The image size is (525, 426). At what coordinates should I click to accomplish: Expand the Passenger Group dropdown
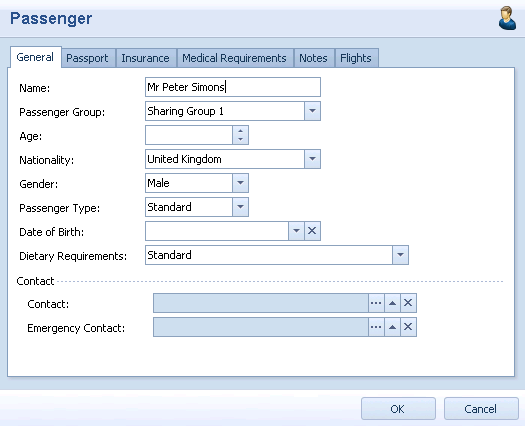(x=312, y=111)
